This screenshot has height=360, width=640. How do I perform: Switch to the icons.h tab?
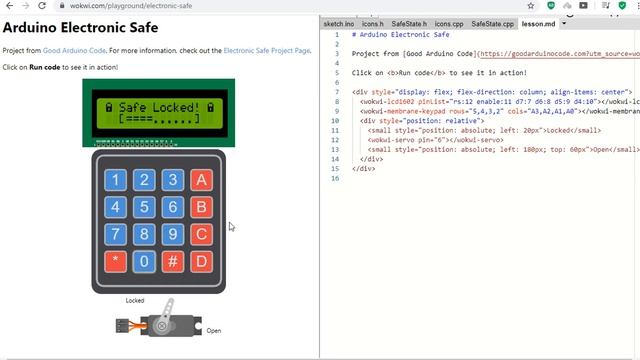pyautogui.click(x=373, y=24)
